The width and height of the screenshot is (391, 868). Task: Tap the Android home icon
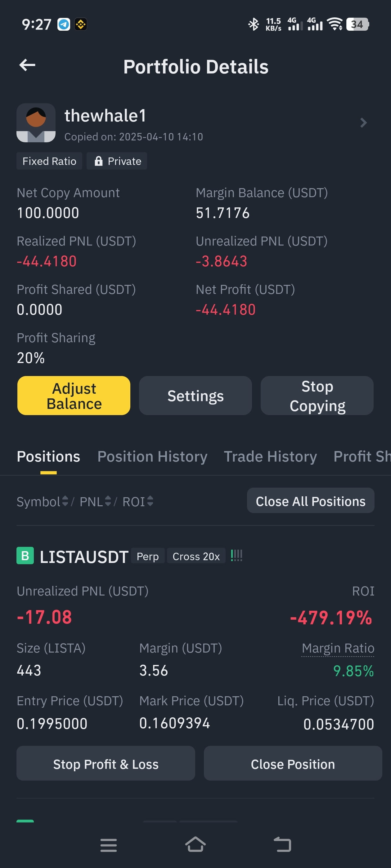pyautogui.click(x=195, y=845)
